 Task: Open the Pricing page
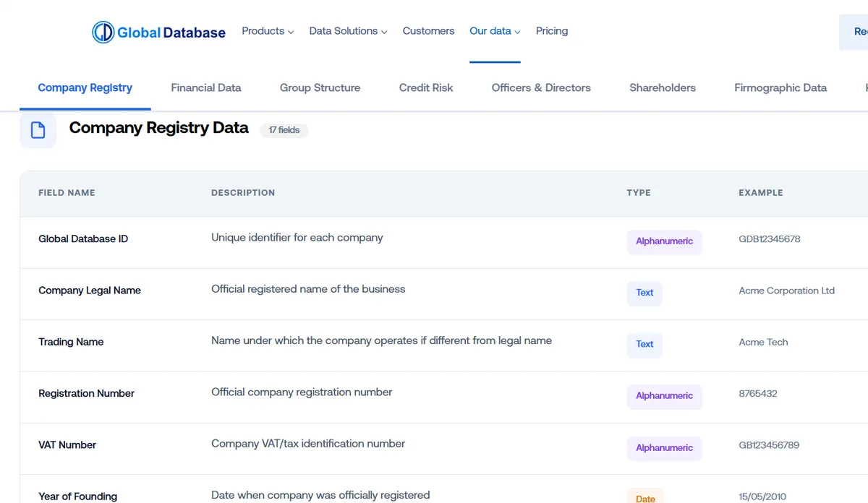pos(552,31)
